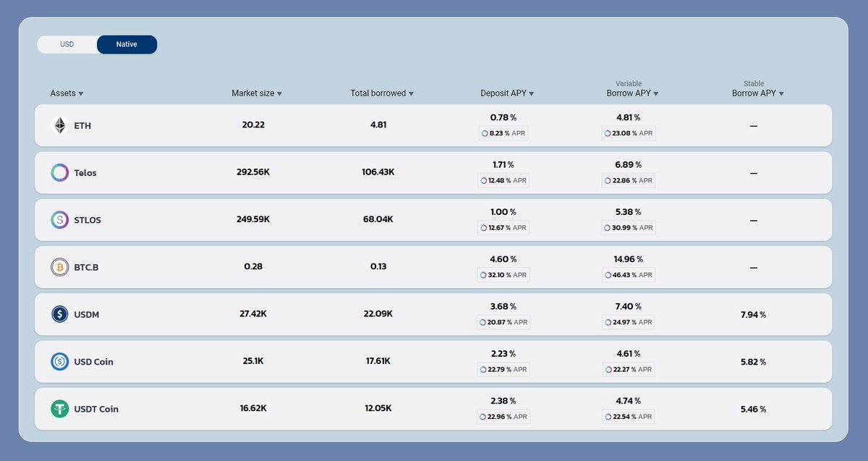Click the Telos borrow 22.86 % APR badge
Screen dimensions: 868x461
coord(629,180)
